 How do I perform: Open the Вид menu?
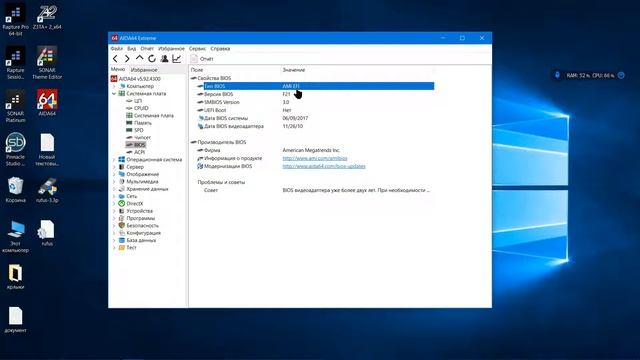pos(131,49)
